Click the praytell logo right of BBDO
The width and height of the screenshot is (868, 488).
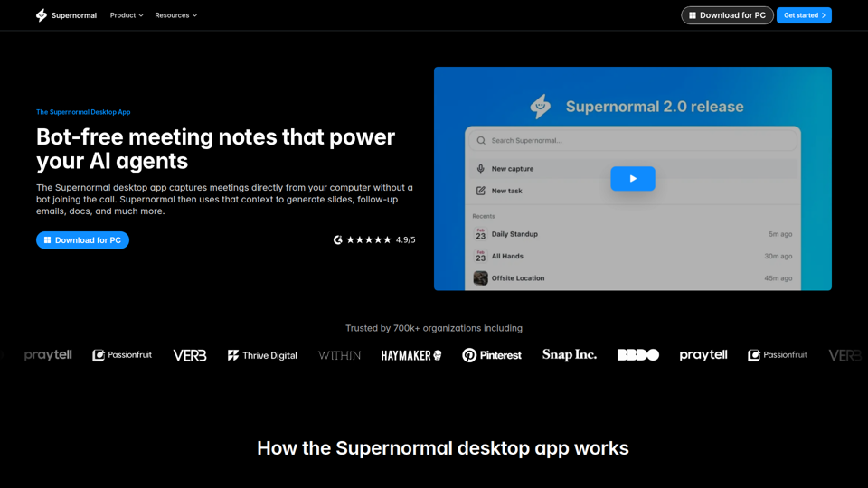pos(703,355)
